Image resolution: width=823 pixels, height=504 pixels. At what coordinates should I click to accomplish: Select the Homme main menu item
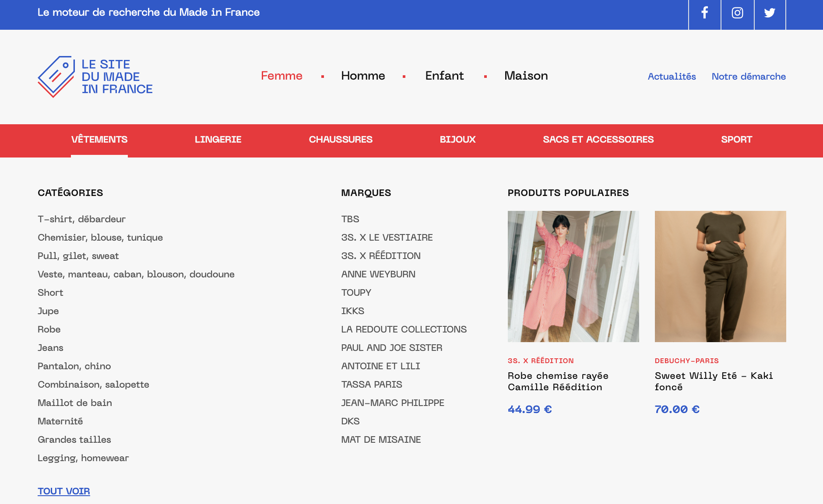(x=363, y=76)
